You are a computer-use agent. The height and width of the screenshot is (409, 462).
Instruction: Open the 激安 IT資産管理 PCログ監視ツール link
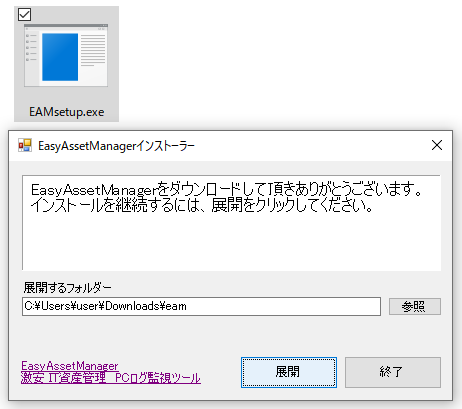[x=111, y=378]
